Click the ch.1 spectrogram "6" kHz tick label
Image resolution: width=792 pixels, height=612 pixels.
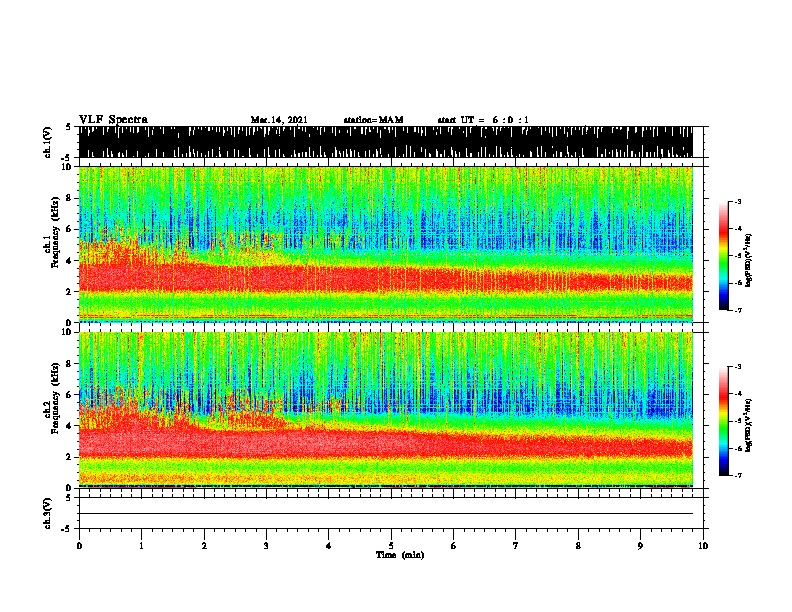(x=70, y=230)
